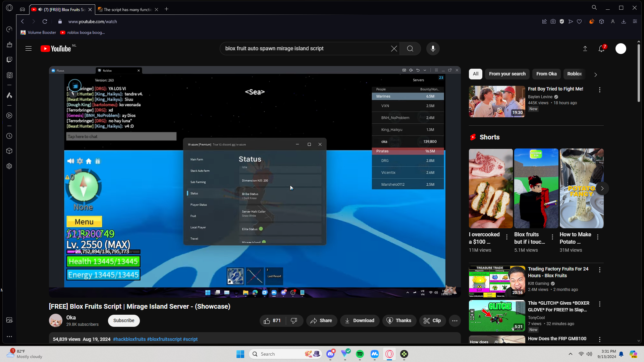This screenshot has width=644, height=362.
Task: Open the Player panel in the sidebar
Action: [x=9, y=116]
